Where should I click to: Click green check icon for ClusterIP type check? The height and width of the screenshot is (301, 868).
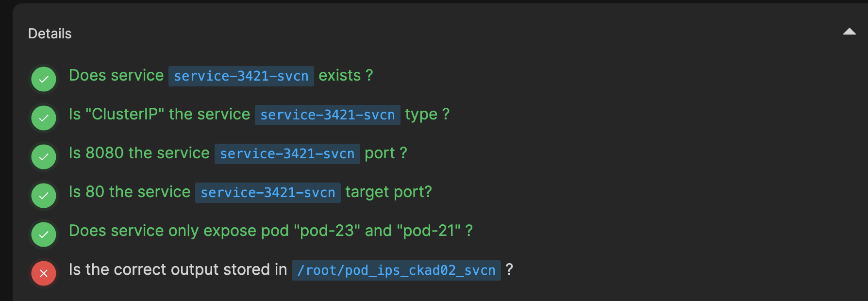pos(44,118)
